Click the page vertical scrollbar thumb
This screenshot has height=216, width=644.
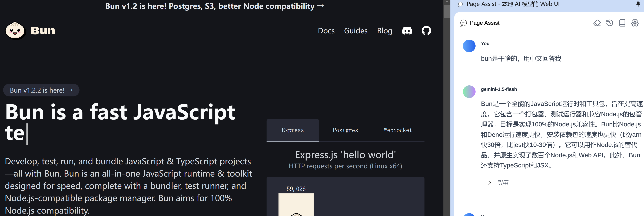tap(446, 11)
